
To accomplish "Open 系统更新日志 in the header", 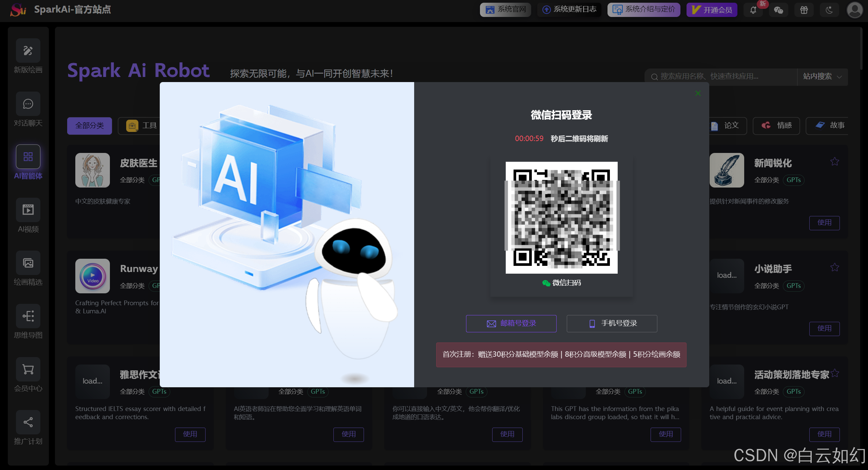I will (569, 10).
